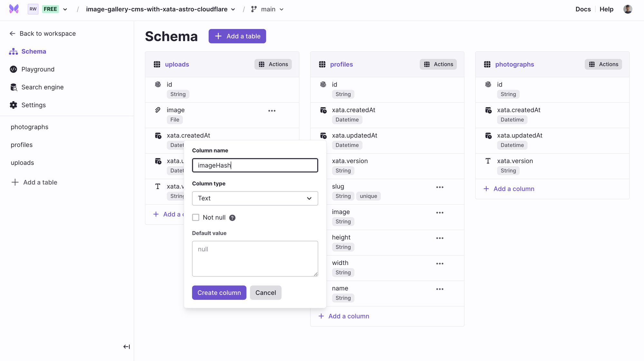644x361 pixels.
Task: Open options menu for profiles name column
Action: (440, 289)
